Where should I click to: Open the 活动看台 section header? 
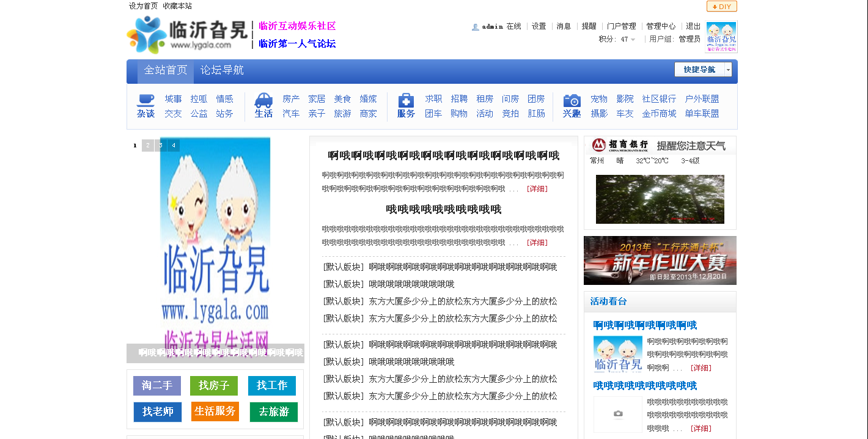[608, 301]
